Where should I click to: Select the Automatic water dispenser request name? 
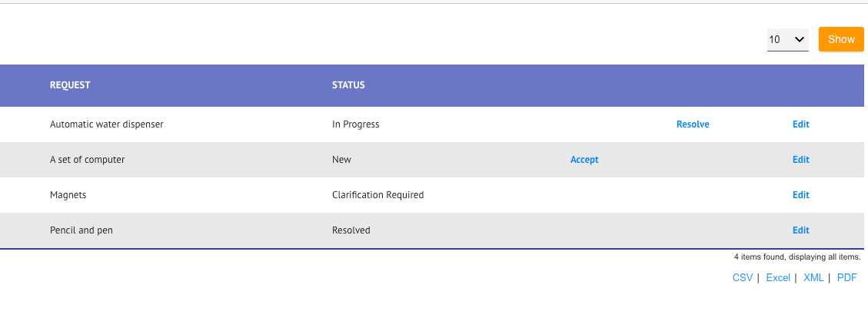107,124
